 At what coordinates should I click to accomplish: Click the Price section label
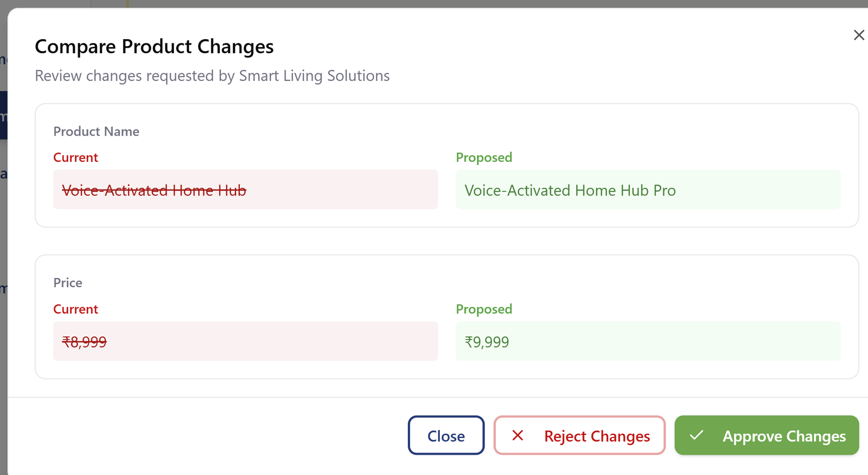[x=68, y=283]
